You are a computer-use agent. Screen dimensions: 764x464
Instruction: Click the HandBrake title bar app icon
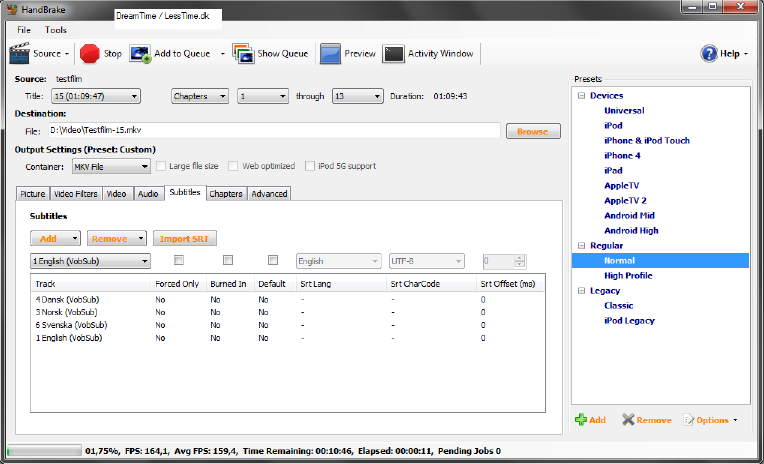[12, 9]
